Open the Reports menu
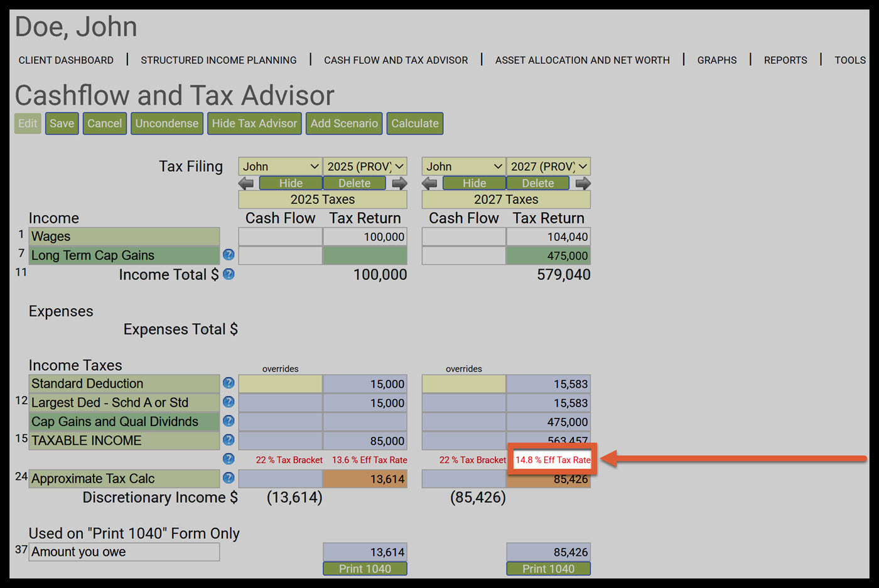This screenshot has height=588, width=879. tap(785, 60)
